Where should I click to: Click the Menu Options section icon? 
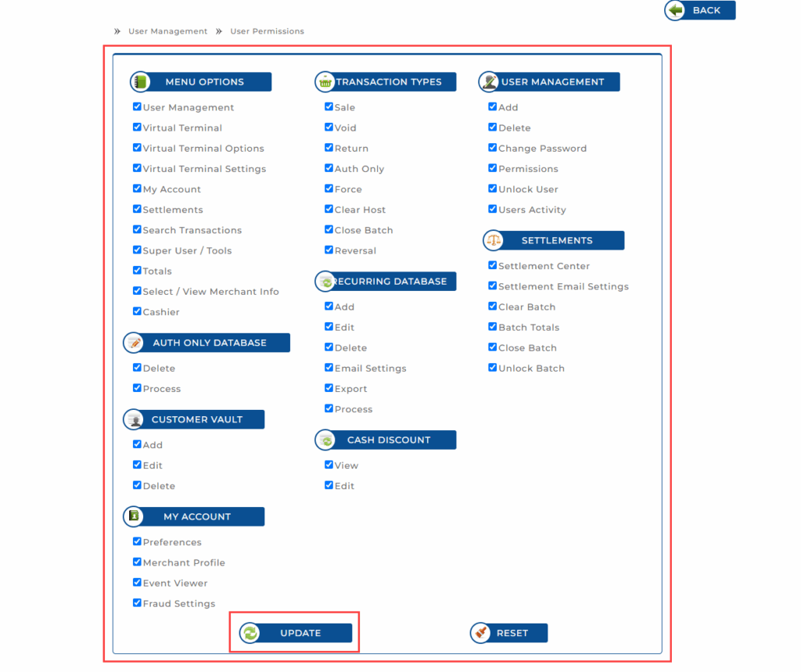[140, 82]
